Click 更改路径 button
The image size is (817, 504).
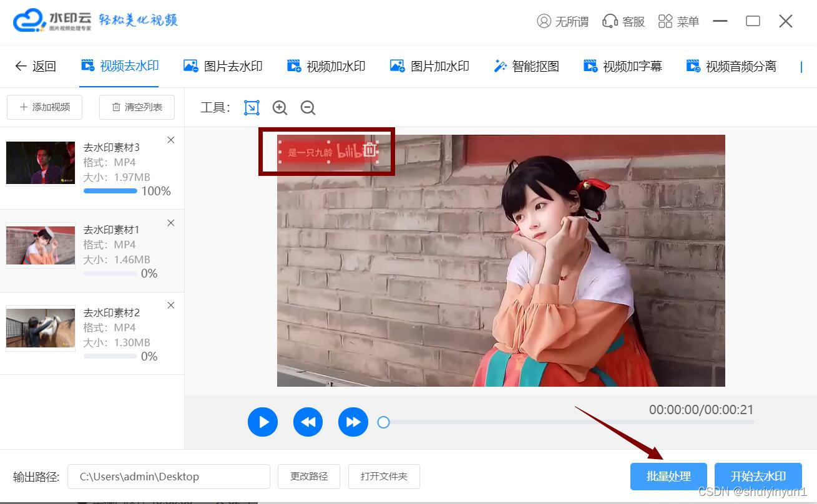(x=309, y=477)
